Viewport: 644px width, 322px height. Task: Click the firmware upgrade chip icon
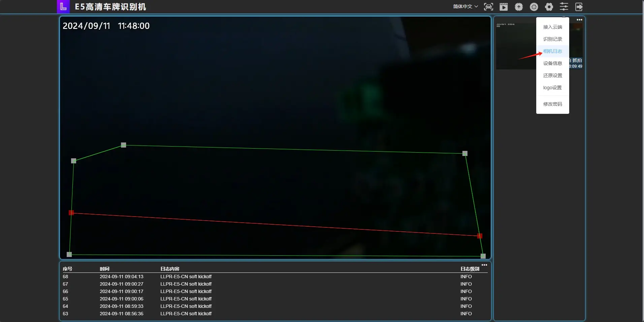click(x=519, y=7)
